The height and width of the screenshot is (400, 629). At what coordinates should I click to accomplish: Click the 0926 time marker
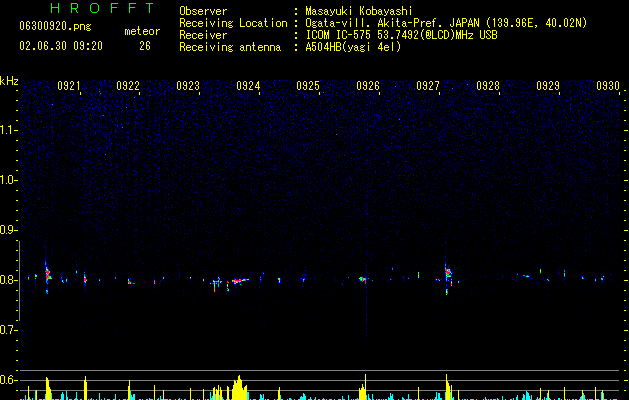pos(368,86)
